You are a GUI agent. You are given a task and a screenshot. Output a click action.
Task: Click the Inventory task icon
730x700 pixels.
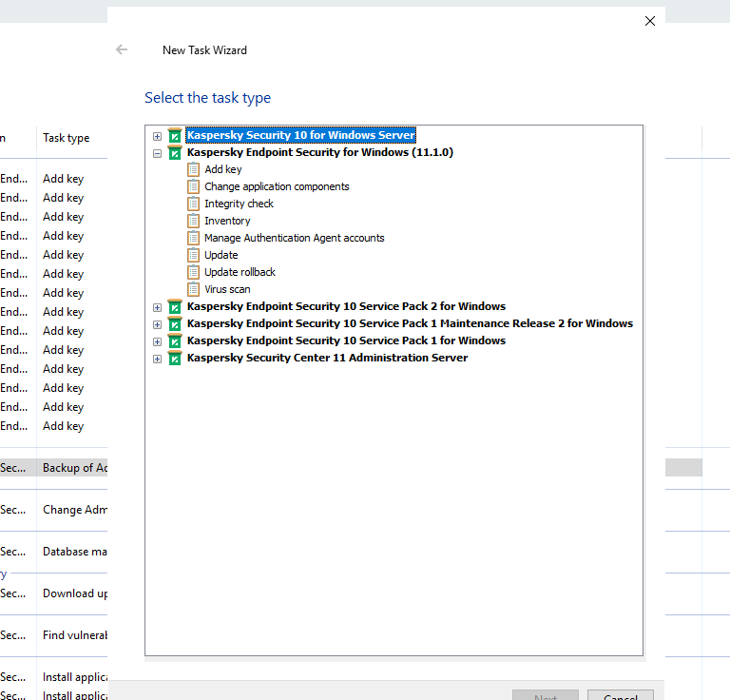tap(193, 221)
